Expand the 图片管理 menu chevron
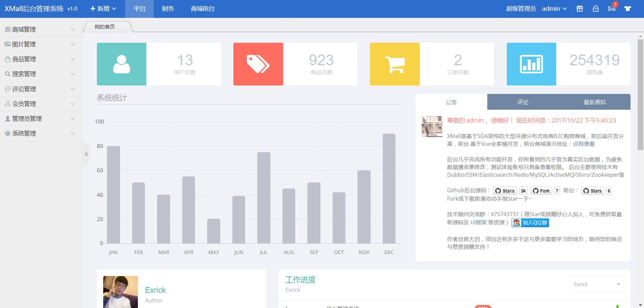 pos(73,44)
